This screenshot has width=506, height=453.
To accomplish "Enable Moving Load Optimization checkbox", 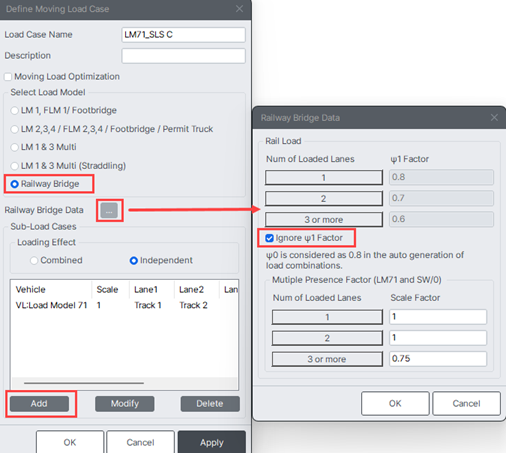I will pos(8,77).
